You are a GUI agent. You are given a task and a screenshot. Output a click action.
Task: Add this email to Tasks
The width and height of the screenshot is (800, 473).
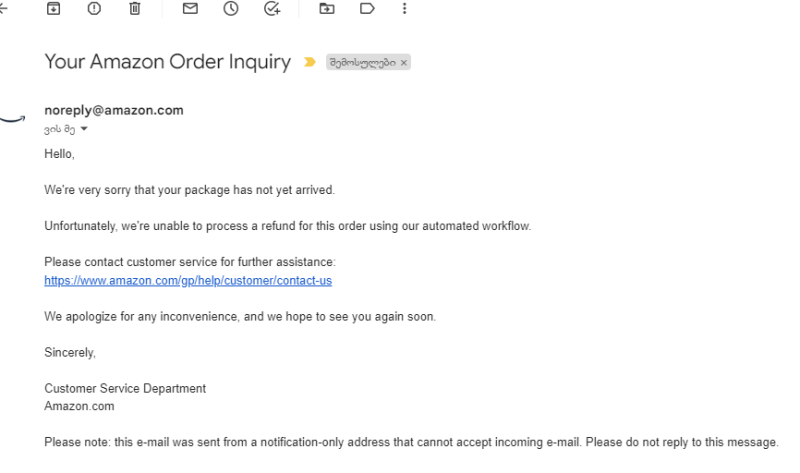271,8
